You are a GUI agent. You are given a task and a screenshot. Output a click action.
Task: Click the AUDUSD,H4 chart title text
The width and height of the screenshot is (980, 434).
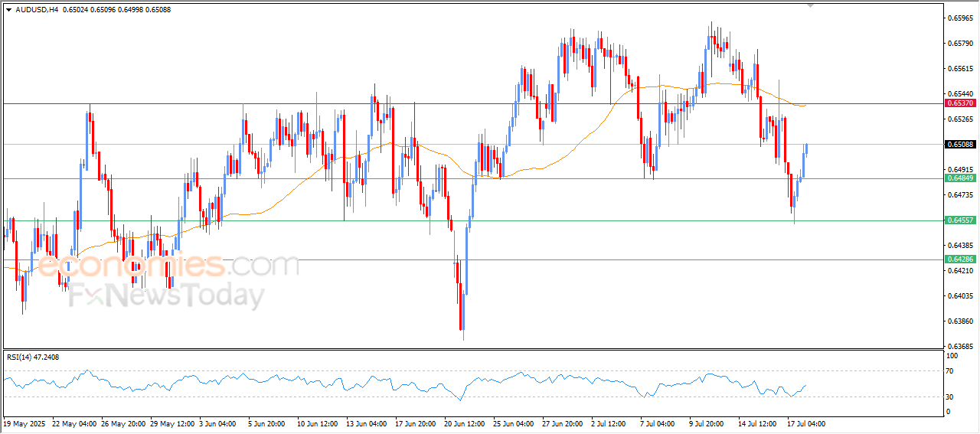[x=37, y=9]
